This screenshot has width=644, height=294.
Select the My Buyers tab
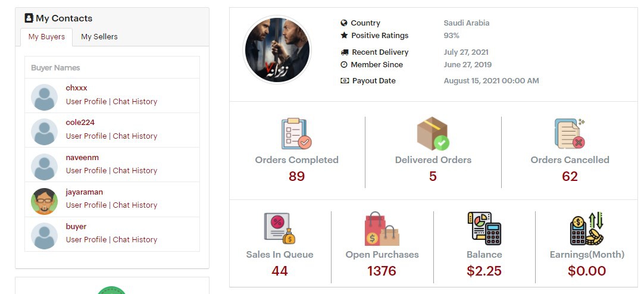[46, 37]
